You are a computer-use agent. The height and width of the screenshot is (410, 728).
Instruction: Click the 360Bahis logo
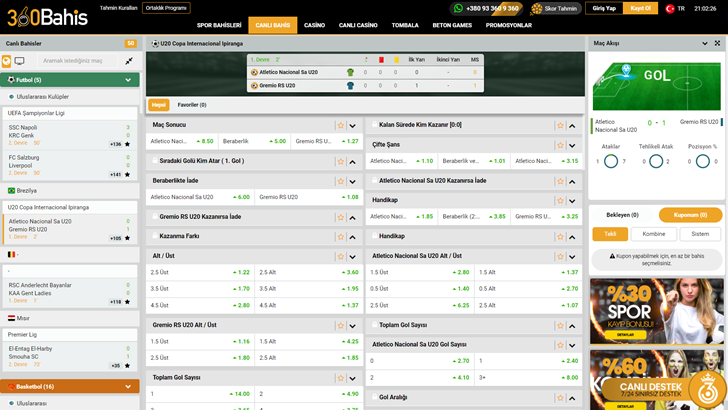[x=47, y=18]
